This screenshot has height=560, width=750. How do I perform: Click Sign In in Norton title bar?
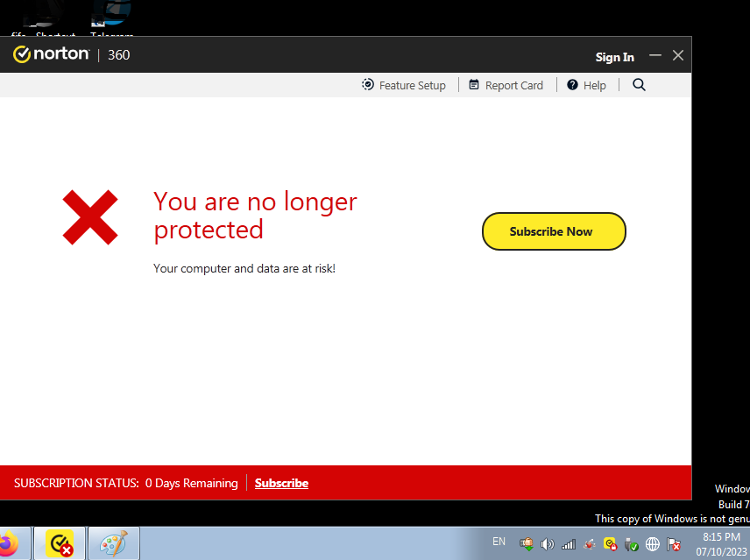615,57
